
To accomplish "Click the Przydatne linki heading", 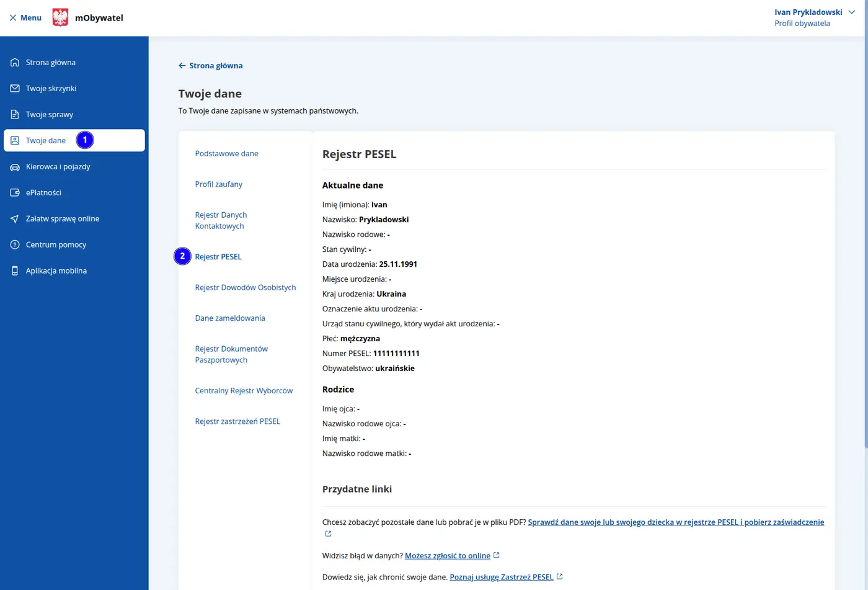I will coord(357,489).
